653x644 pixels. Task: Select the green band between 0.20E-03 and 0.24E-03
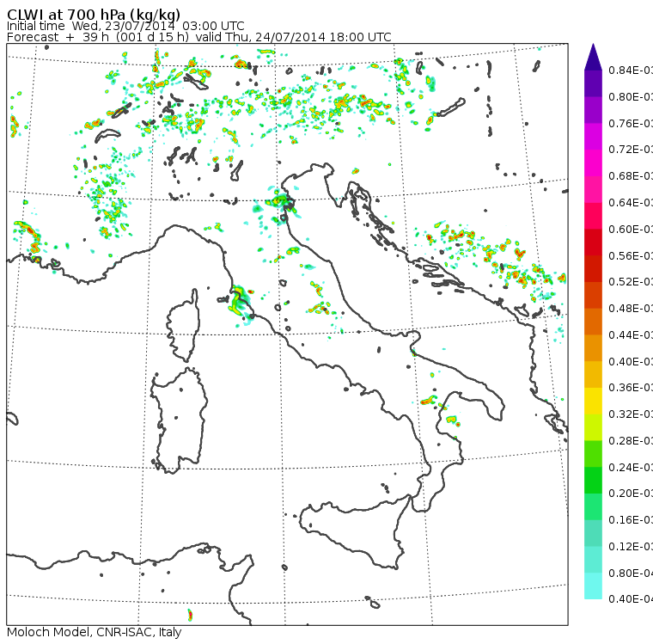tap(593, 480)
